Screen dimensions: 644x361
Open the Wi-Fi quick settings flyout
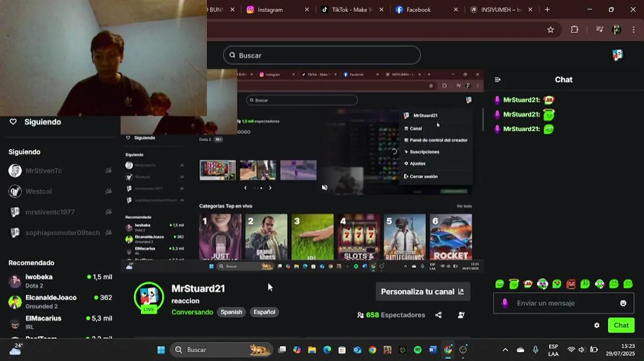[x=571, y=350]
